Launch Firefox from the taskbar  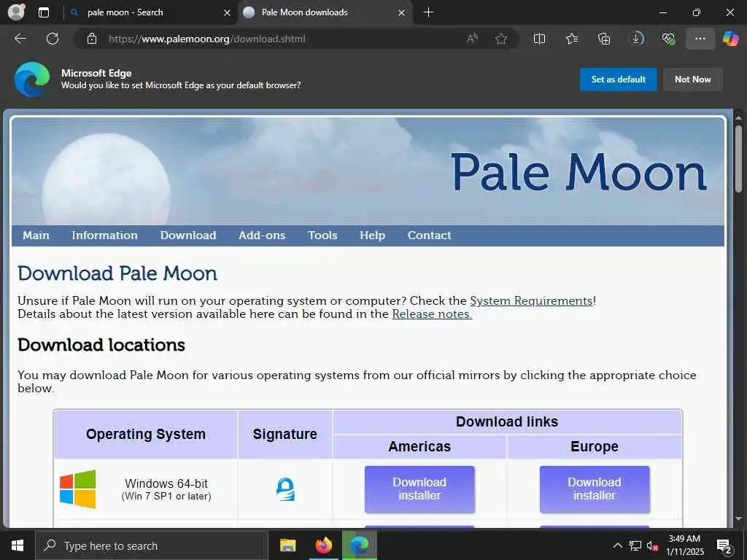coord(323,545)
